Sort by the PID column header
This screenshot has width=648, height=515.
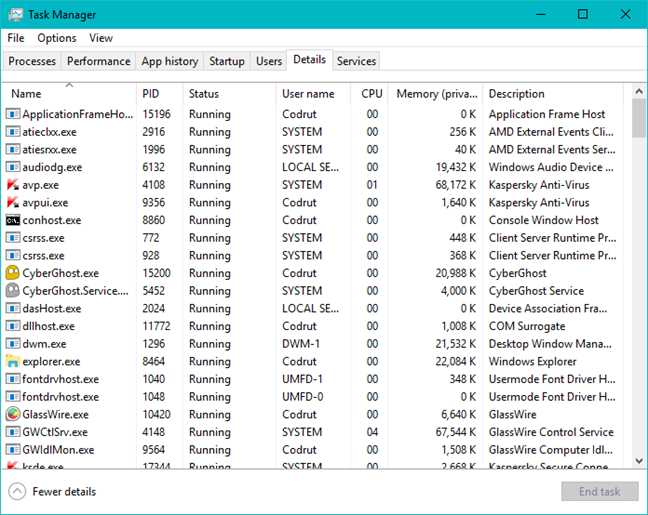coord(160,94)
